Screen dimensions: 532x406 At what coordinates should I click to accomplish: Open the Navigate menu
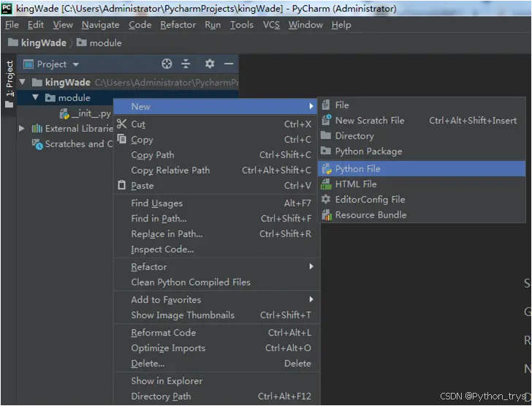pos(100,25)
